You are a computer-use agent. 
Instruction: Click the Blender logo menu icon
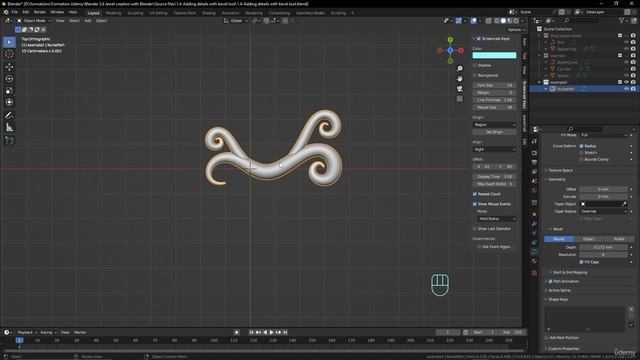[6, 12]
